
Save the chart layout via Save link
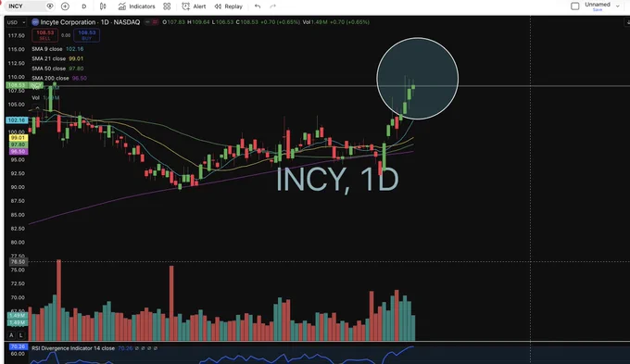pos(597,9)
